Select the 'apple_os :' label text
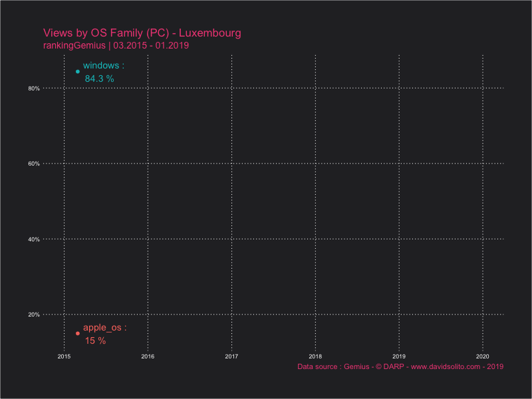Screen dimensions: 532x399 105,328
